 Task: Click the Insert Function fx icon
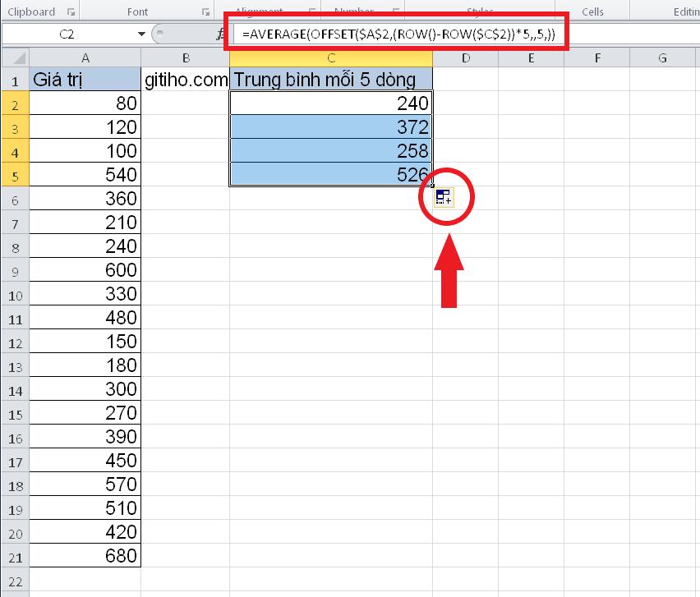220,34
